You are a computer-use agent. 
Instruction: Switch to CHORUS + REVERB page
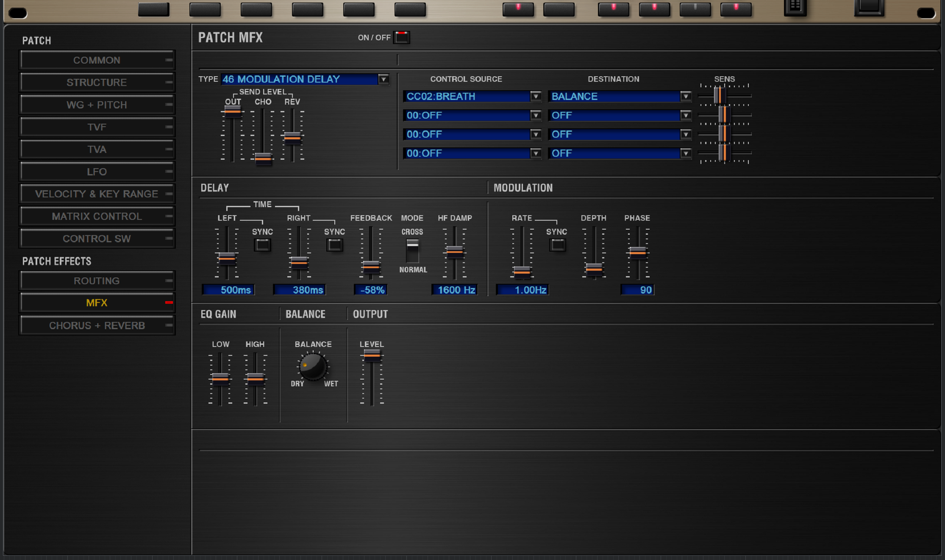click(97, 325)
